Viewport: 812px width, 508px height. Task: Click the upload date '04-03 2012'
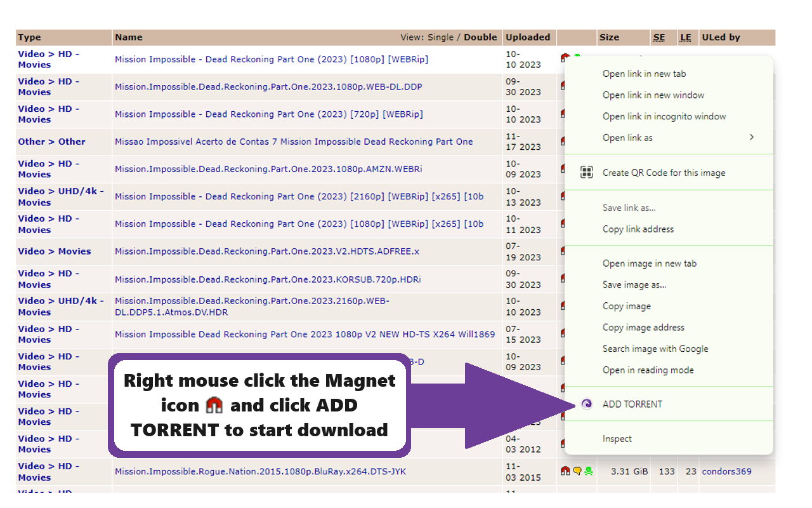pyautogui.click(x=523, y=444)
